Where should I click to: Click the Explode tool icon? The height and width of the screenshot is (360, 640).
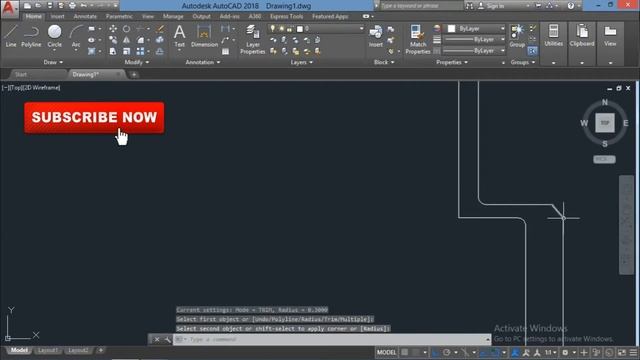(160, 40)
